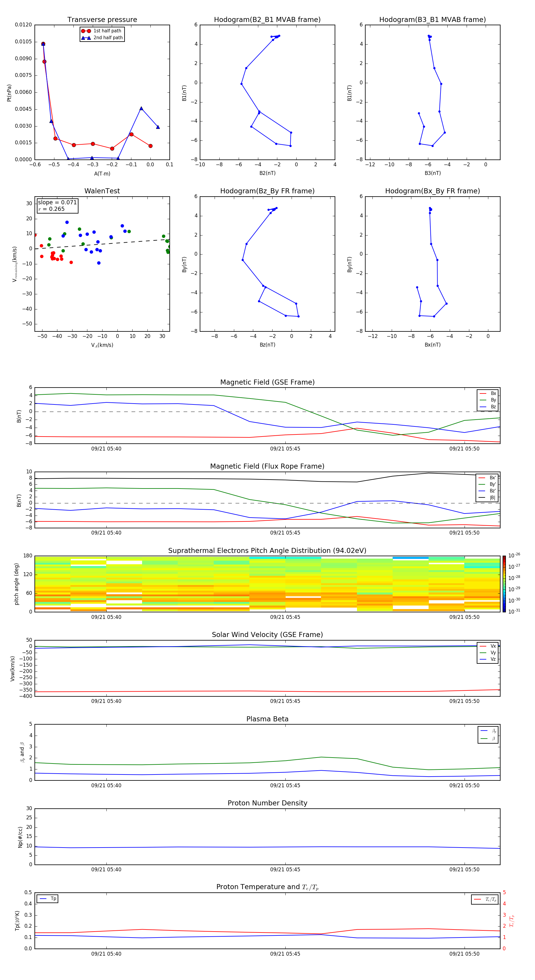Click the Vz legend entry in solar wind plot

point(488,659)
